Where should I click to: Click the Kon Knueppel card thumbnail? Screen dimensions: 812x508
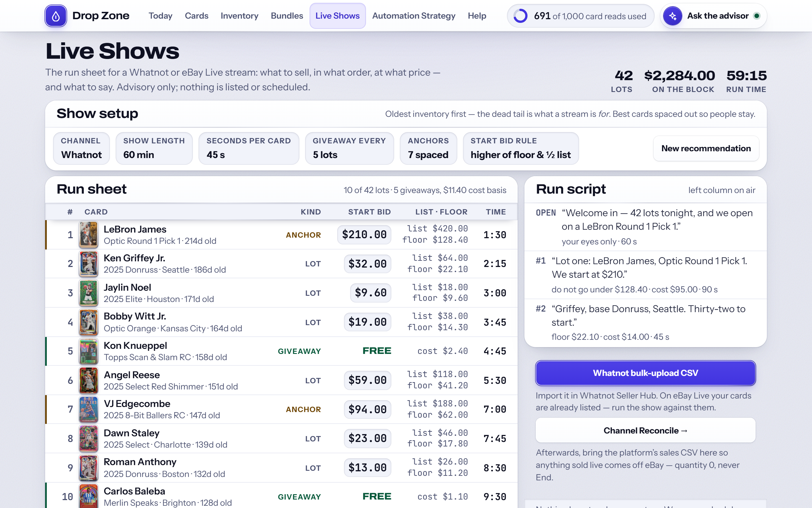click(89, 351)
